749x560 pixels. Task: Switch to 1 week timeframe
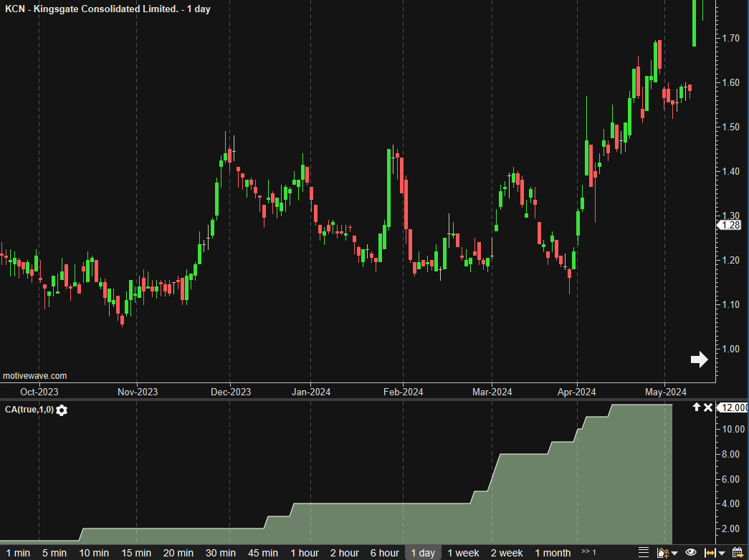(463, 553)
